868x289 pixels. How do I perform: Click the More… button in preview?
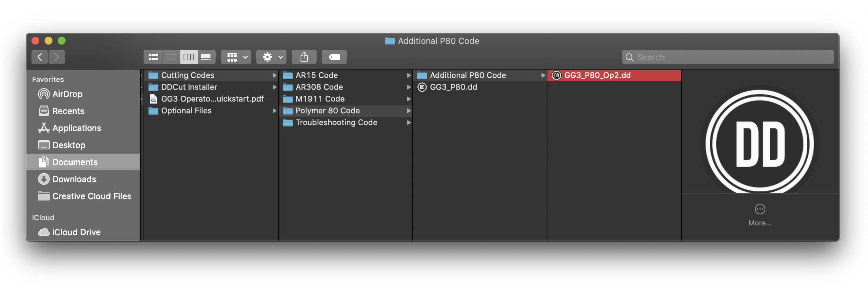coord(759,215)
